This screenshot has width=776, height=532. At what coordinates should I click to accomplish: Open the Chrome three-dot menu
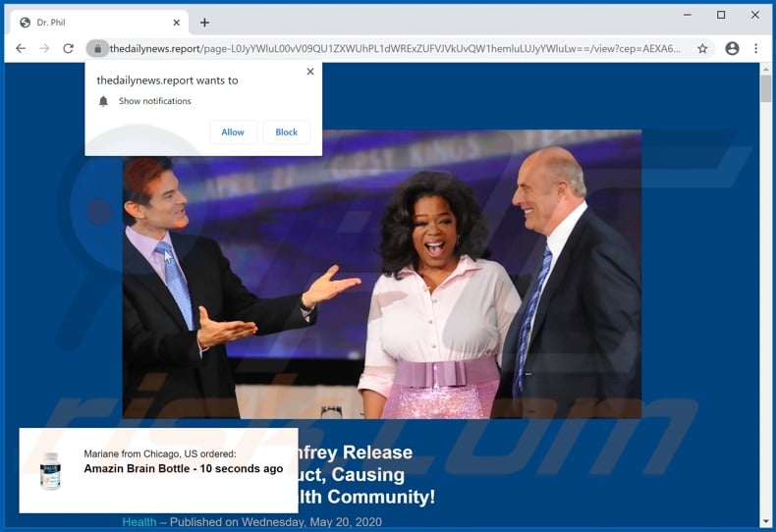click(x=755, y=48)
